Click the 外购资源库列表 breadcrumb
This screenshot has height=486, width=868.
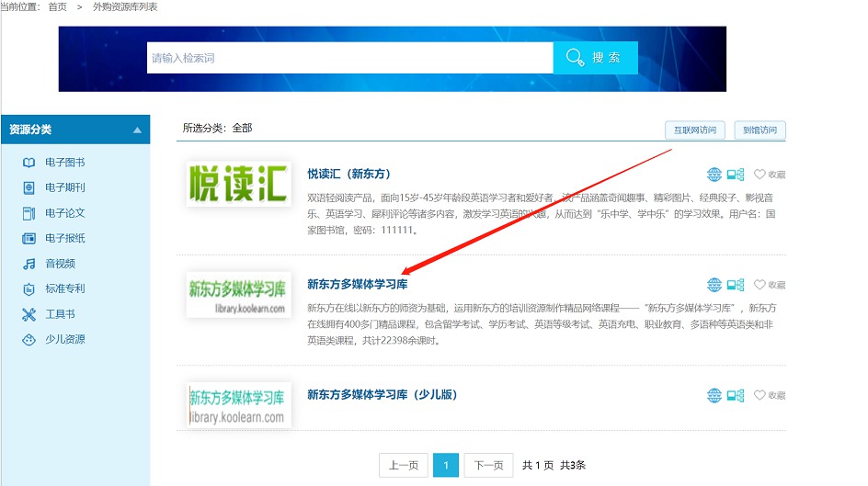125,6
